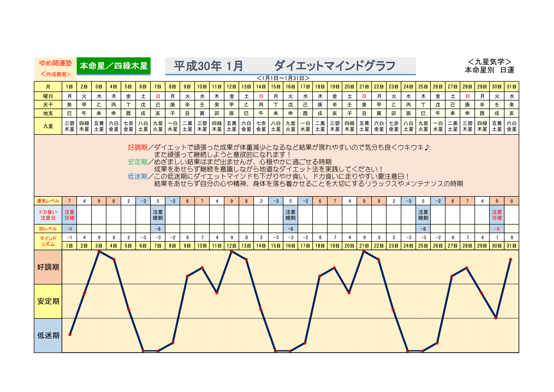Image resolution: width=554 pixels, height=392 pixels.
Task: Click the 運気レベル row header
Action: point(48,201)
